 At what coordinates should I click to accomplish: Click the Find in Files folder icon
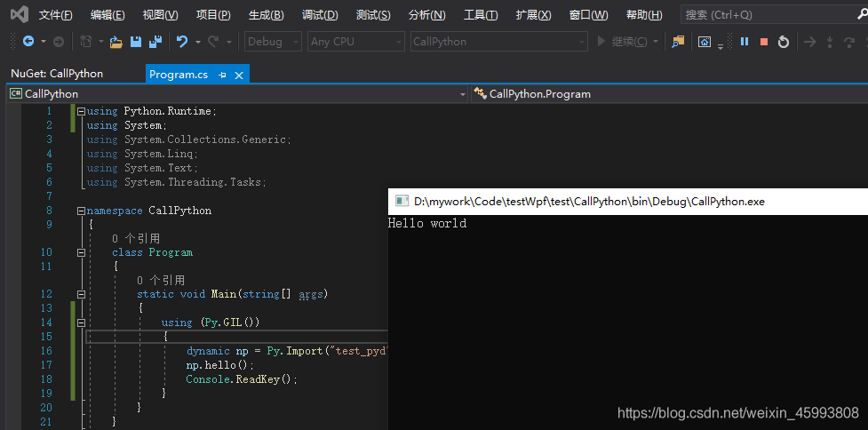coord(678,42)
